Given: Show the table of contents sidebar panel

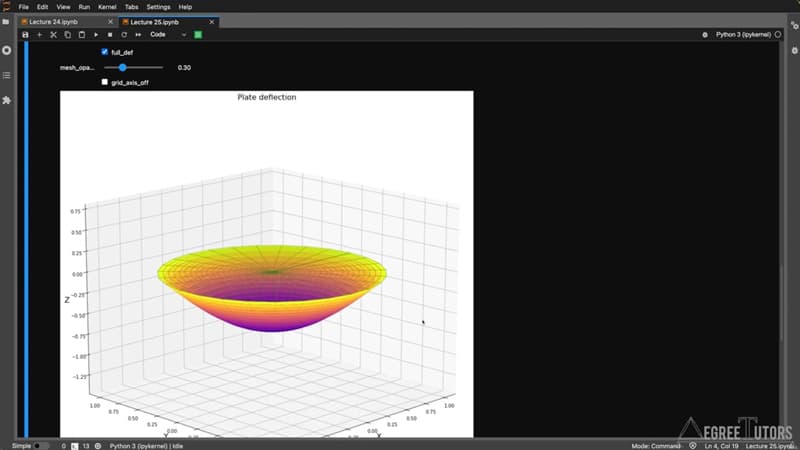Looking at the screenshot, I should (x=6, y=75).
